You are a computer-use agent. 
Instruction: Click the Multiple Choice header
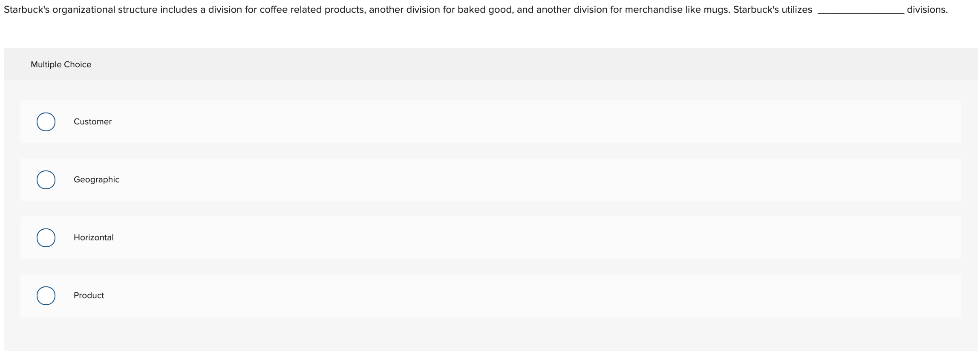point(61,64)
